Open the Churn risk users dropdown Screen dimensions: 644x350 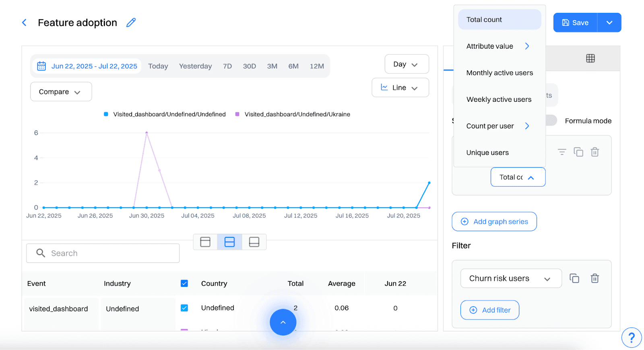510,278
